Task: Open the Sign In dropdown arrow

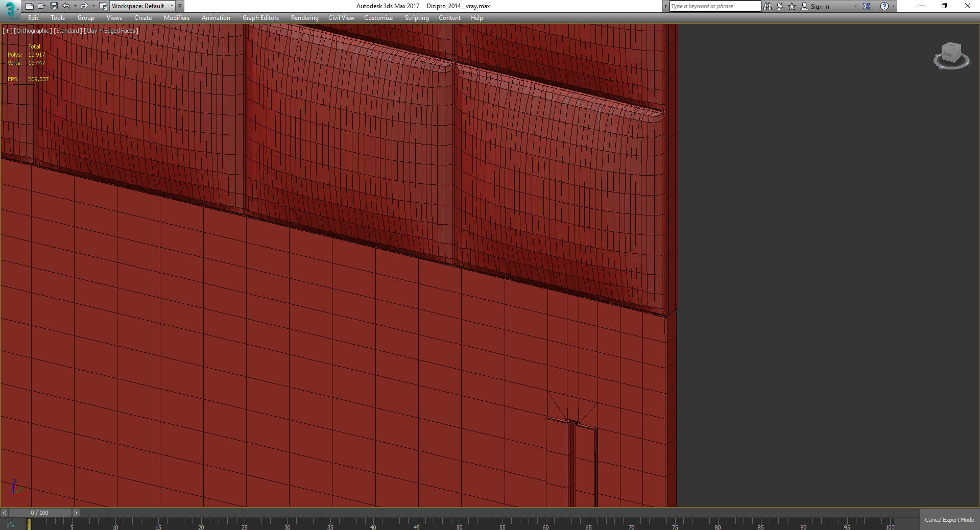Action: pyautogui.click(x=855, y=6)
